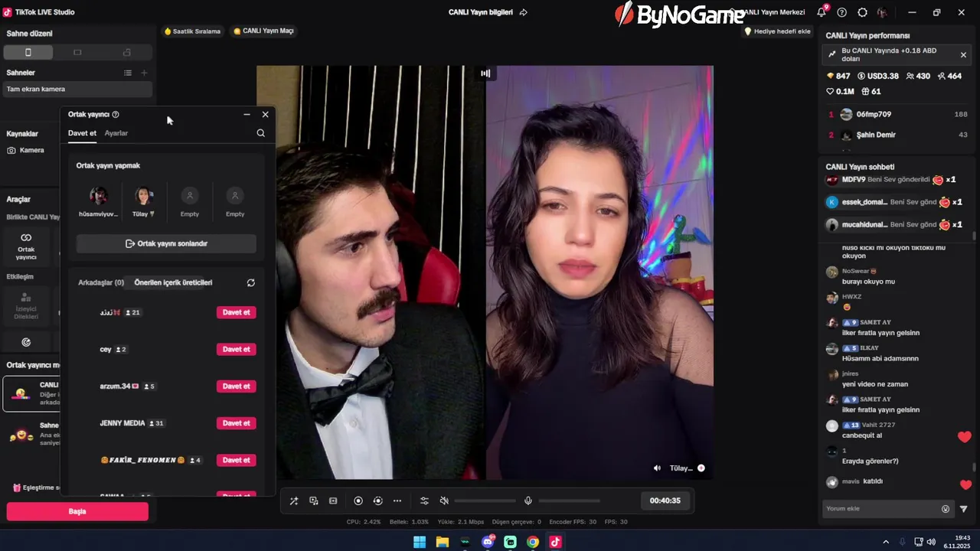Select the Tam ekran kamera scene
The height and width of the screenshot is (551, 980).
pos(77,89)
